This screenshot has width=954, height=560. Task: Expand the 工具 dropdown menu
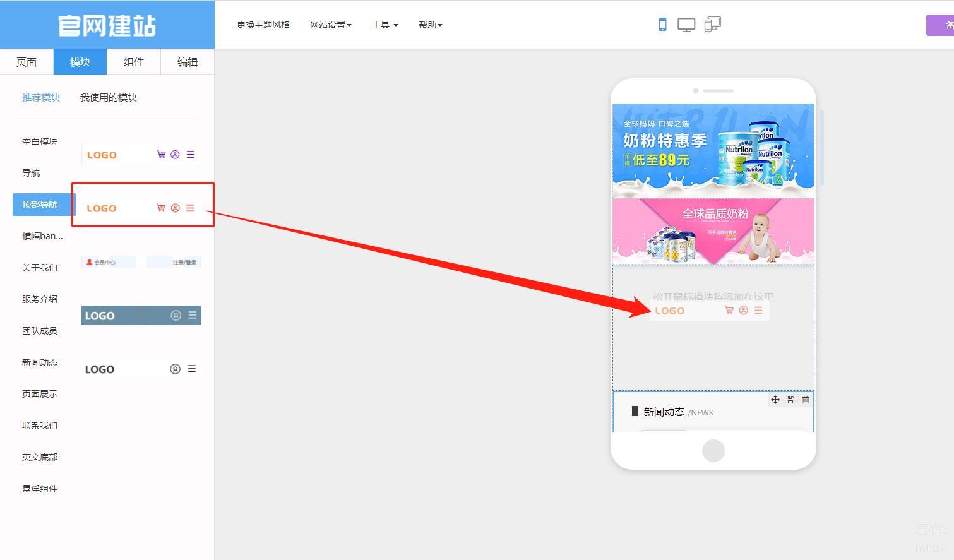point(385,25)
